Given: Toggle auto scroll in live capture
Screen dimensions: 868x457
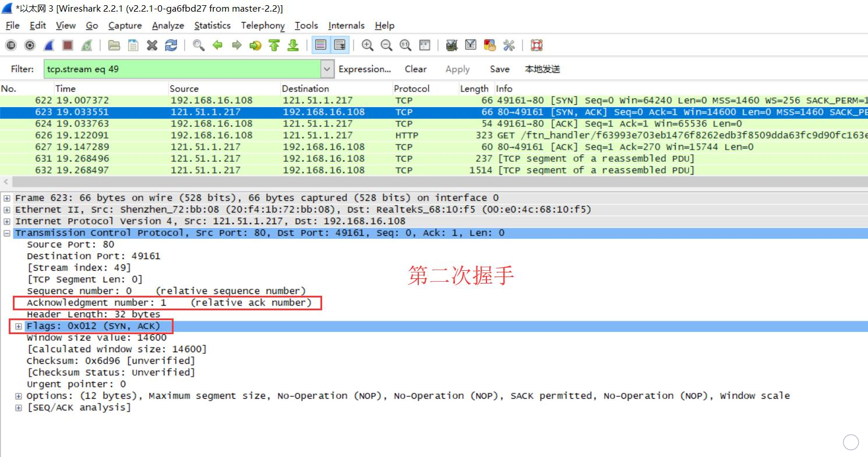Looking at the screenshot, I should pos(340,45).
